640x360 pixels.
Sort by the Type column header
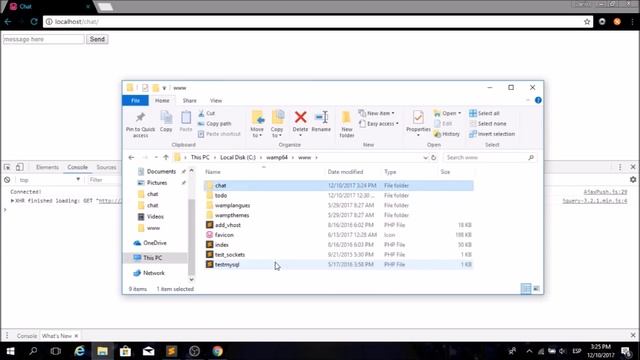coord(390,172)
